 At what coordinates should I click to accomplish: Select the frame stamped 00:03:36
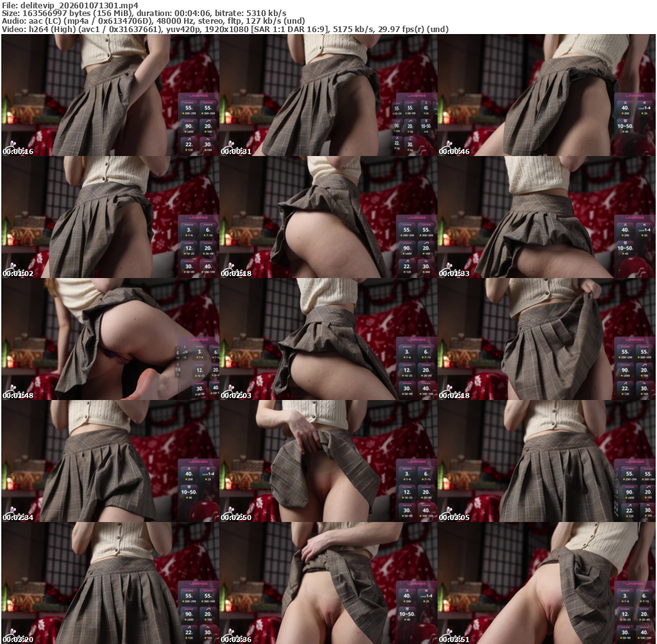pyautogui.click(x=328, y=583)
